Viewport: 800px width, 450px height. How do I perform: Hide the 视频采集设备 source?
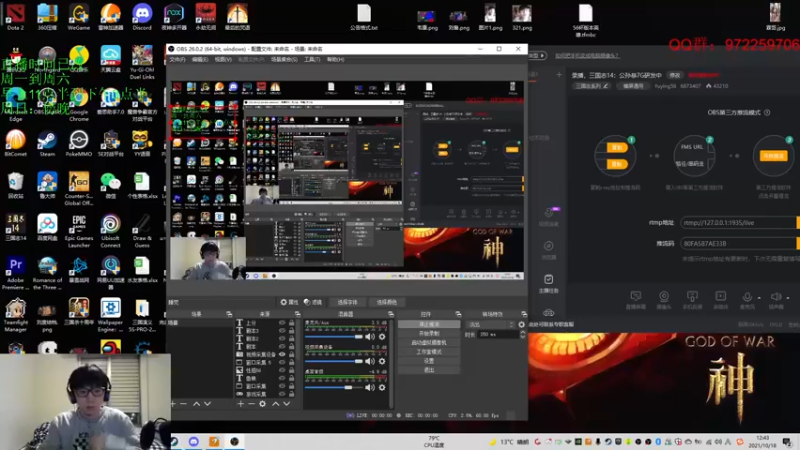point(282,354)
